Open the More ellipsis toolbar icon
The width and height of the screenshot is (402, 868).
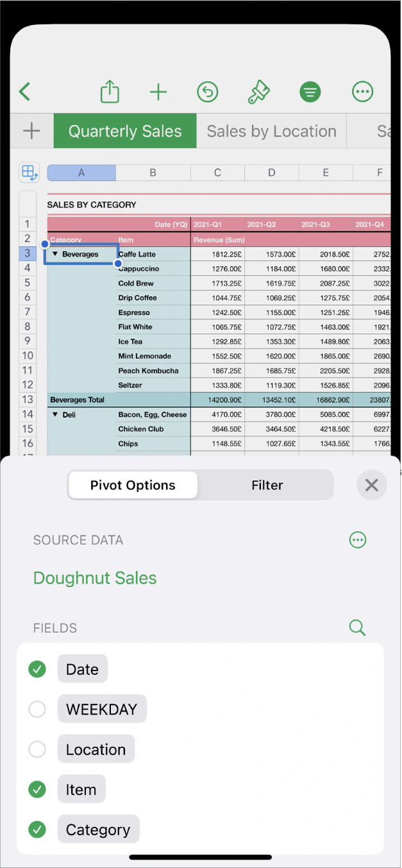(x=363, y=92)
